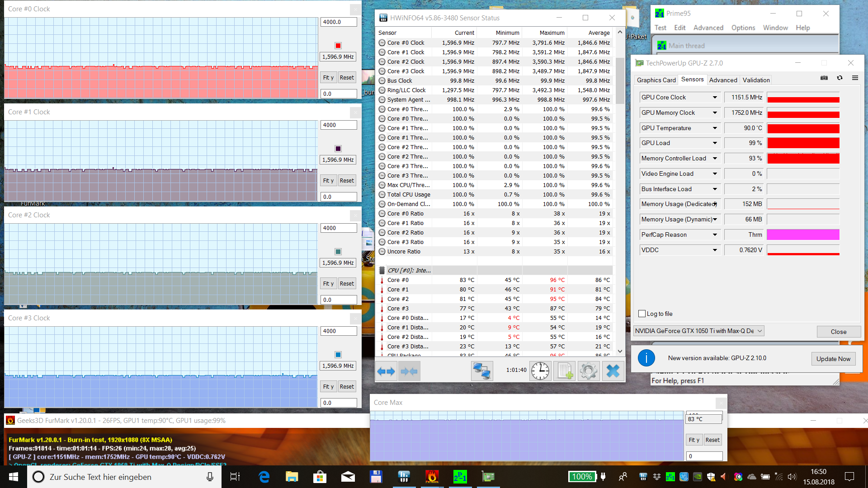868x488 pixels.
Task: Click the Update Now button
Action: (x=833, y=359)
